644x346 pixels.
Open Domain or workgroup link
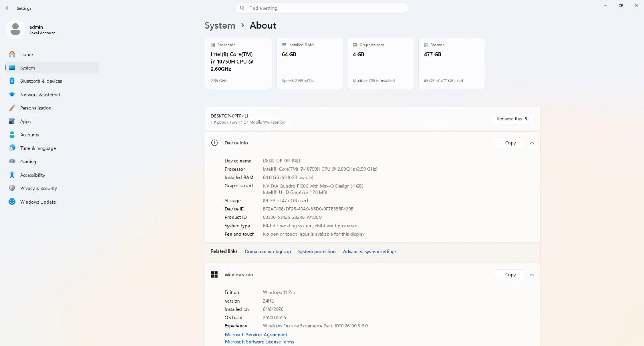click(x=268, y=251)
